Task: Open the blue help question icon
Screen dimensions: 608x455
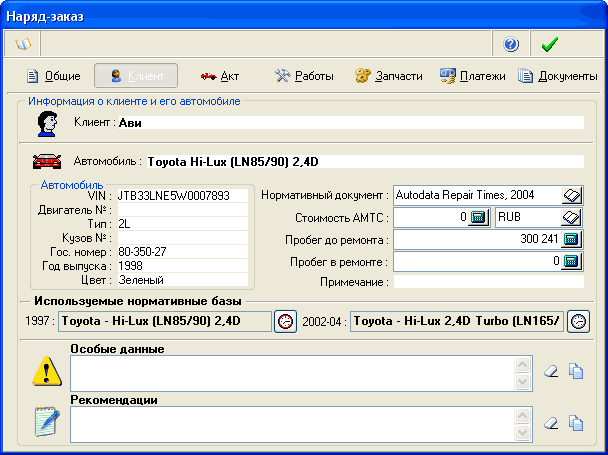Action: pyautogui.click(x=511, y=44)
